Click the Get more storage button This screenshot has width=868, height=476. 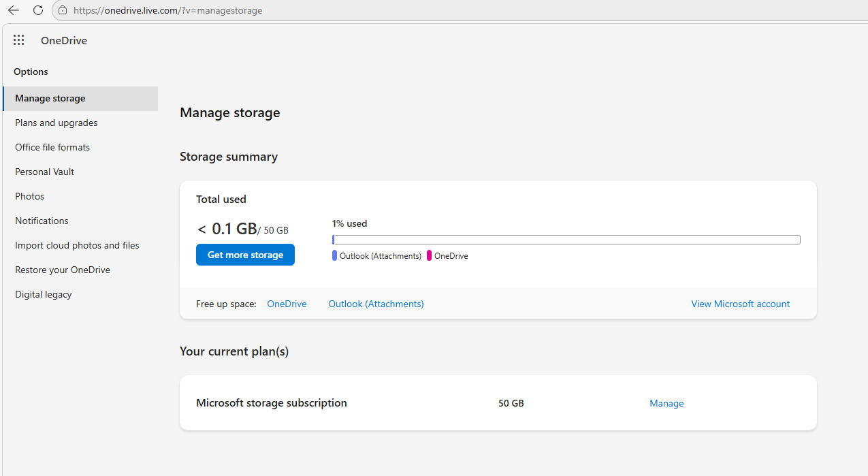coord(245,255)
